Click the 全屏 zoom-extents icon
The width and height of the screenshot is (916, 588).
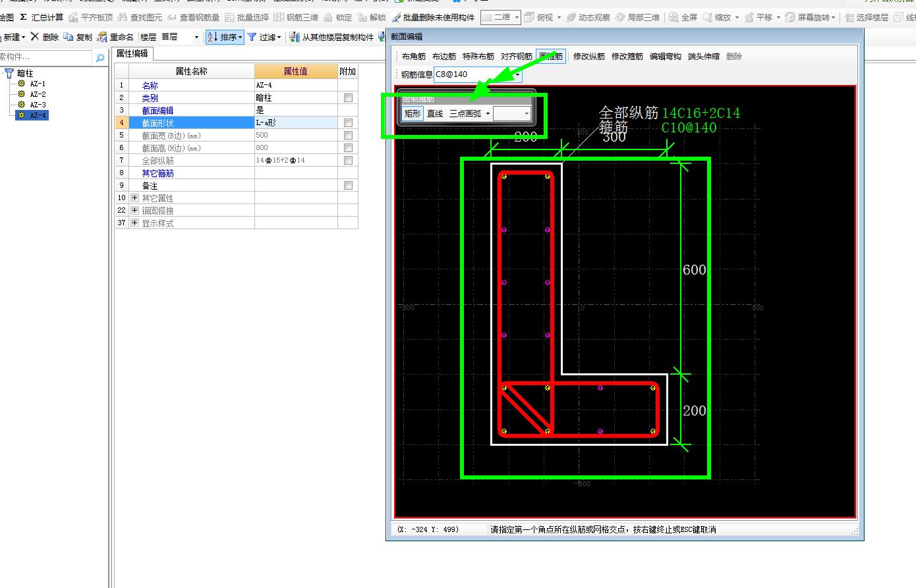coord(673,17)
